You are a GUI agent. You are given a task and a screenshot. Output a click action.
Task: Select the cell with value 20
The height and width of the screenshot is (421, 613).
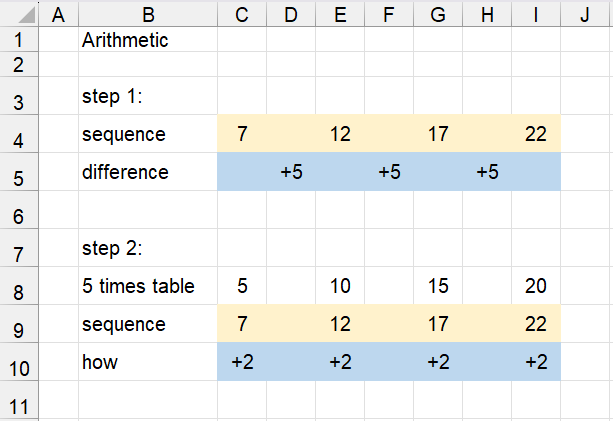point(536,286)
